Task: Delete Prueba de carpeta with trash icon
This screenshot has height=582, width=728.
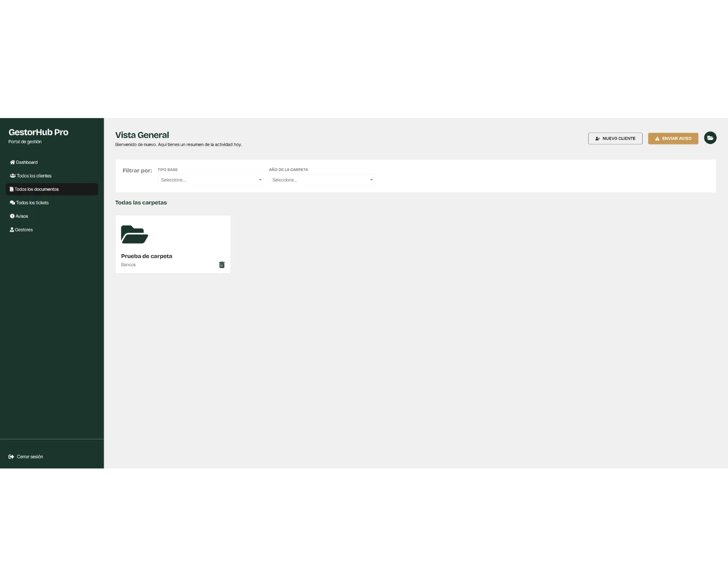Action: [222, 265]
